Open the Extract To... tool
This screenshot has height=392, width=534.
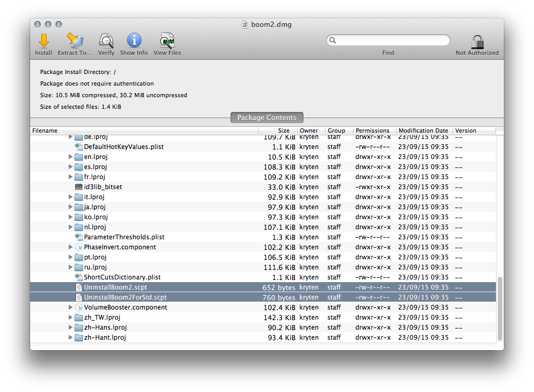(75, 41)
